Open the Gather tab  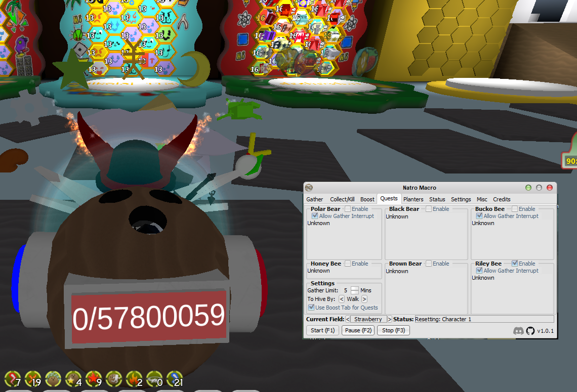tap(315, 199)
